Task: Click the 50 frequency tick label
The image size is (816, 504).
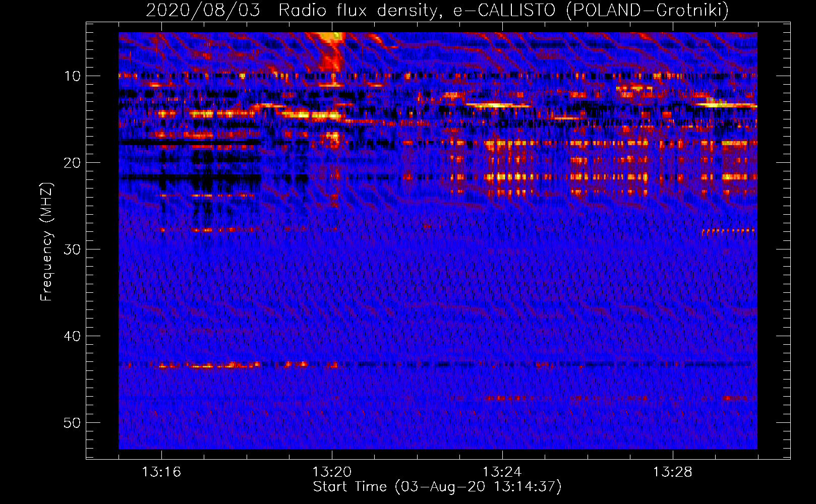Action: (73, 423)
